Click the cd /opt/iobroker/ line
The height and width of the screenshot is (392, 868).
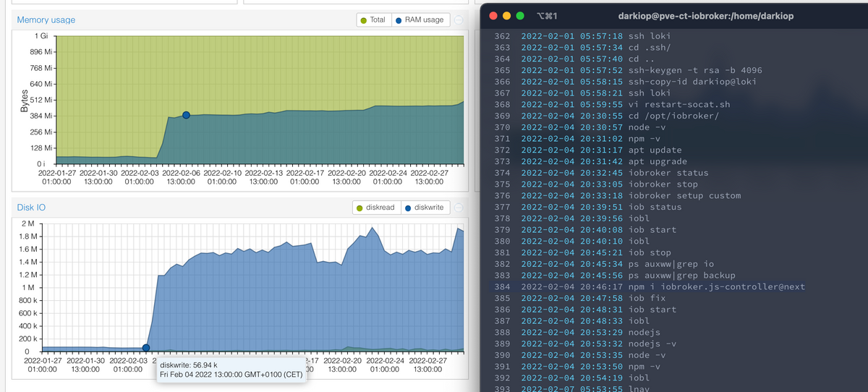coord(606,116)
